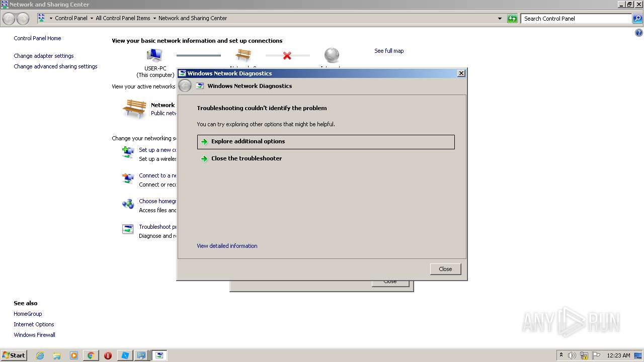Open Set up a new connection link

point(157,150)
